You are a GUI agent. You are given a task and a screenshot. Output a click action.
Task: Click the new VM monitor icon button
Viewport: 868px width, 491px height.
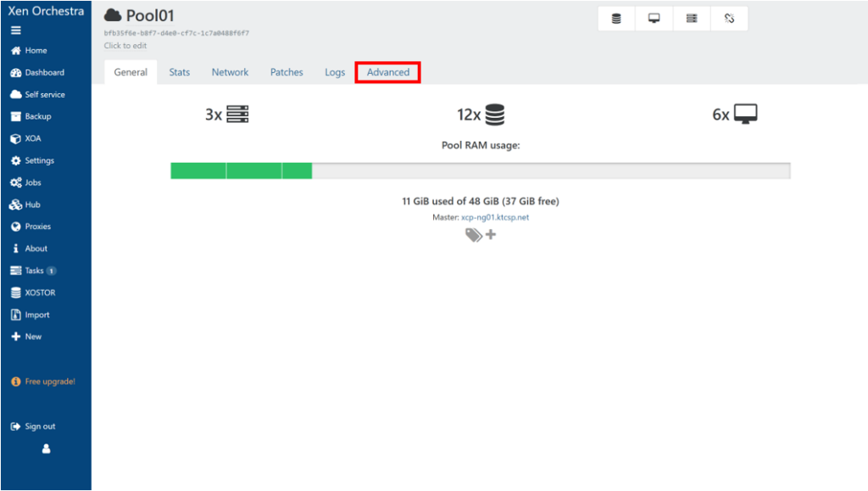[654, 19]
